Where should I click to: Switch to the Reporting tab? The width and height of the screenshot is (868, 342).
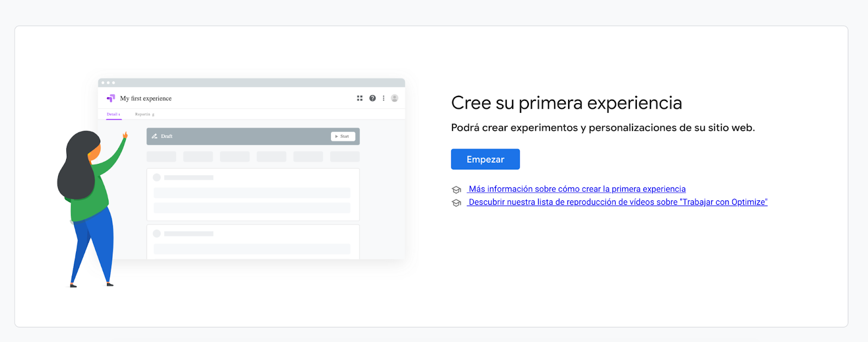point(144,115)
